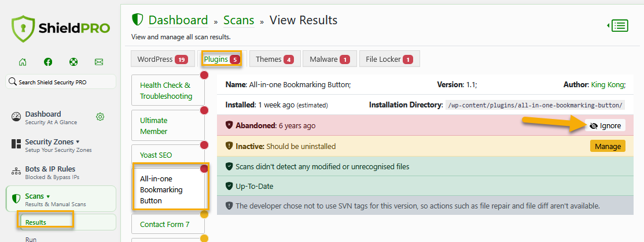Select All-in-one Bookmarking Button plugin

[x=168, y=189]
